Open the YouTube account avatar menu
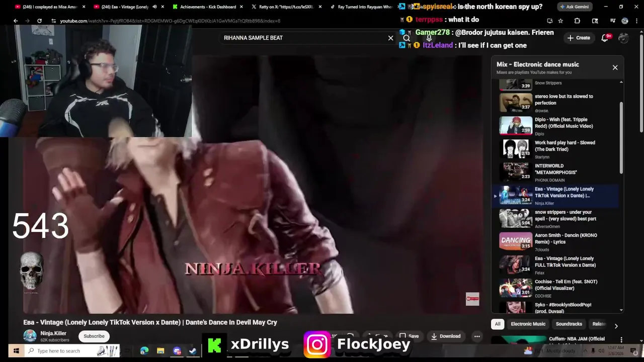Viewport: 644px width, 362px height. pos(623,38)
